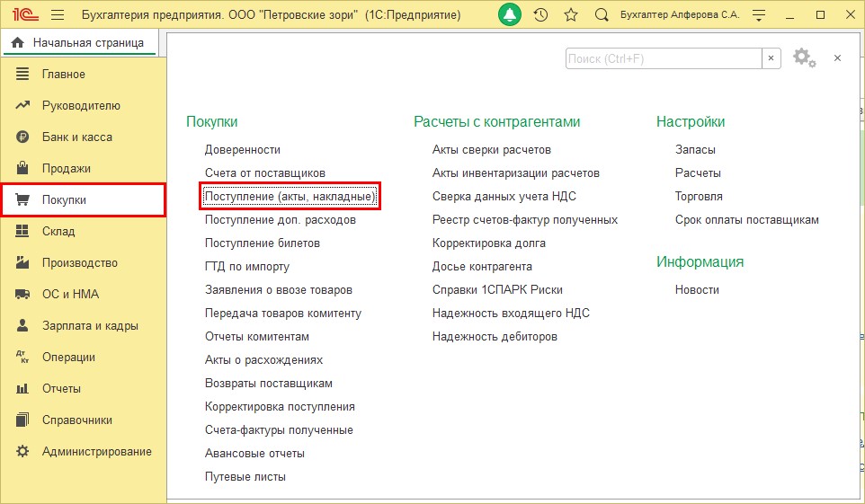865x504 pixels.
Task: Click the Зарплата и кадры person icon
Action: [22, 325]
